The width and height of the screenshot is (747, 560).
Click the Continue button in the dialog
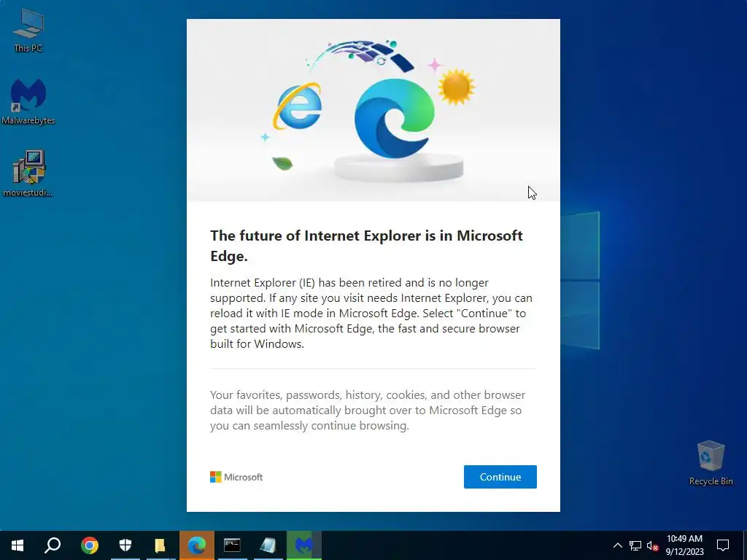pyautogui.click(x=500, y=477)
